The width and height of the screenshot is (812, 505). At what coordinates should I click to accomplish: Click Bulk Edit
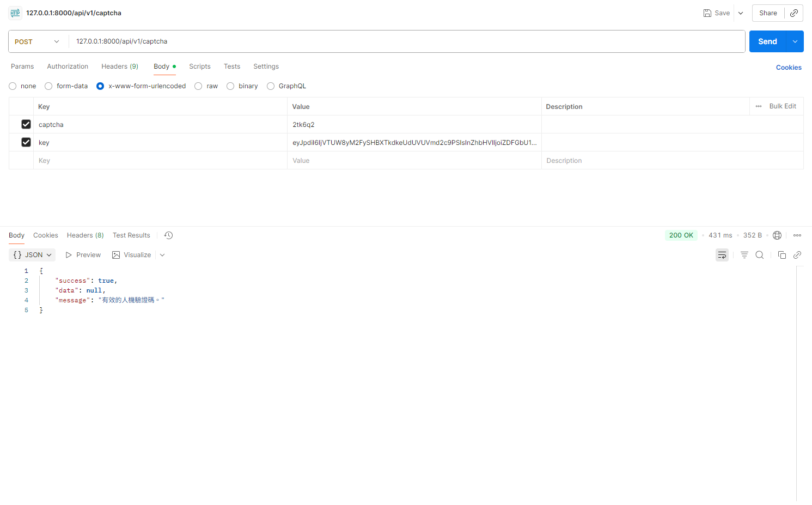783,106
